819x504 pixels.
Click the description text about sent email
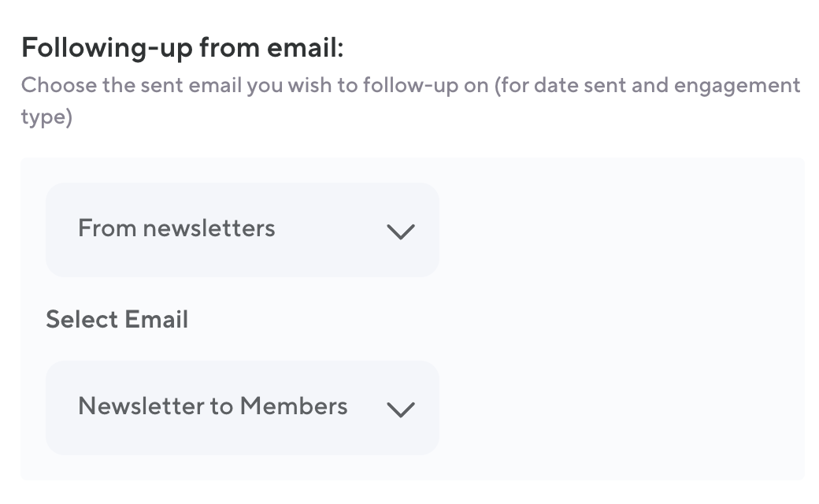pos(409,85)
